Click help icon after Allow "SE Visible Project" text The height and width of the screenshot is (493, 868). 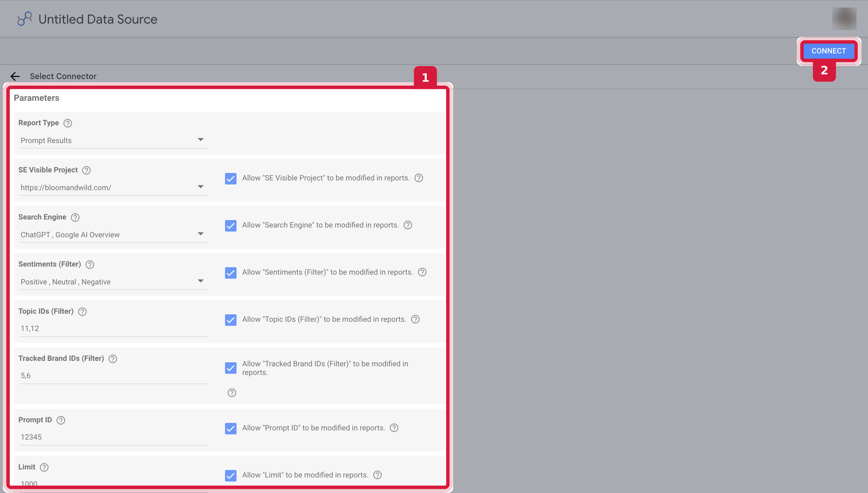point(419,178)
